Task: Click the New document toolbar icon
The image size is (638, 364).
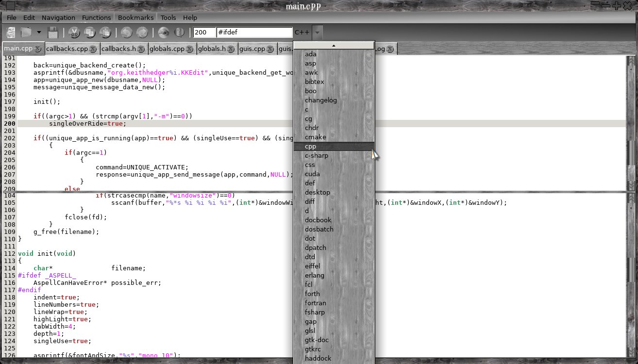Action: coord(11,33)
